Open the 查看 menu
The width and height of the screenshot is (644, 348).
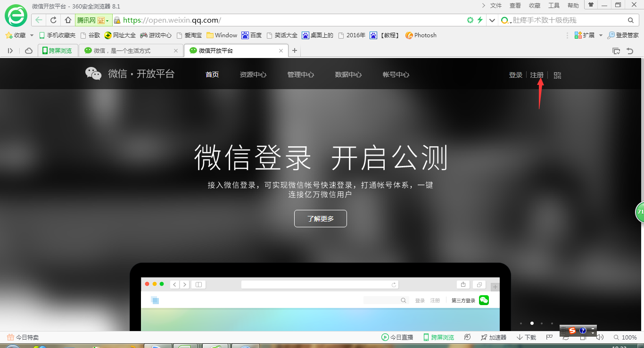(x=515, y=6)
